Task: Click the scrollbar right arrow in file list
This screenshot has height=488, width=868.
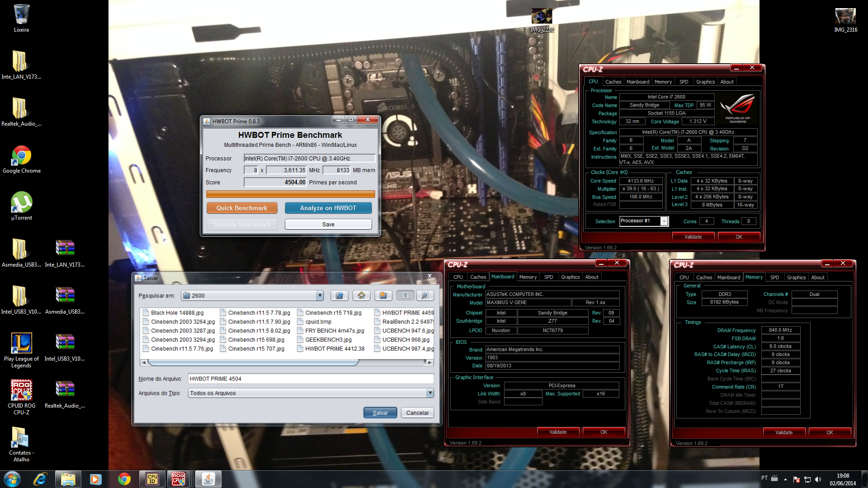Action: coord(429,362)
